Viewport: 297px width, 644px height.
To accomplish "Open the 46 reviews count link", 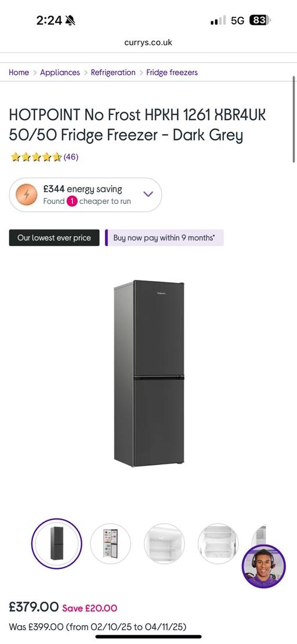I will pos(71,157).
